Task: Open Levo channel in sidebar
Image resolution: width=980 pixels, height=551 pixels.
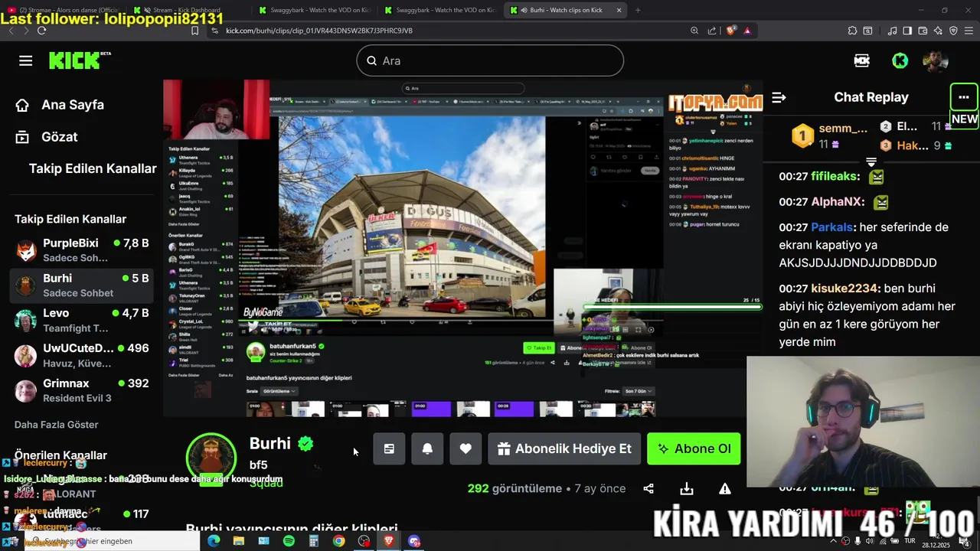Action: [81, 321]
